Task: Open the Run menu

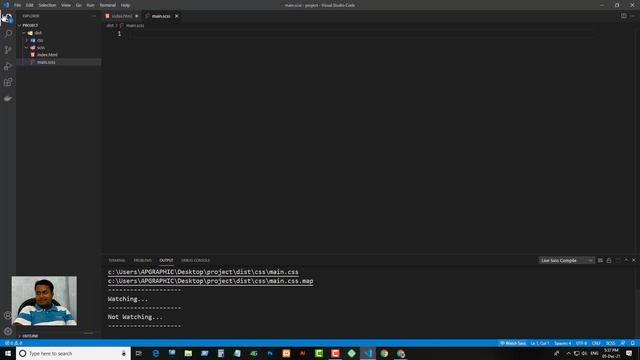Action: [x=90, y=5]
